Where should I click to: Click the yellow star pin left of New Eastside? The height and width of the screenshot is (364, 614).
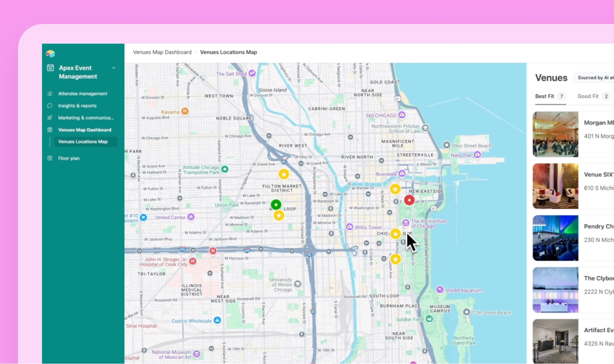[x=395, y=189]
